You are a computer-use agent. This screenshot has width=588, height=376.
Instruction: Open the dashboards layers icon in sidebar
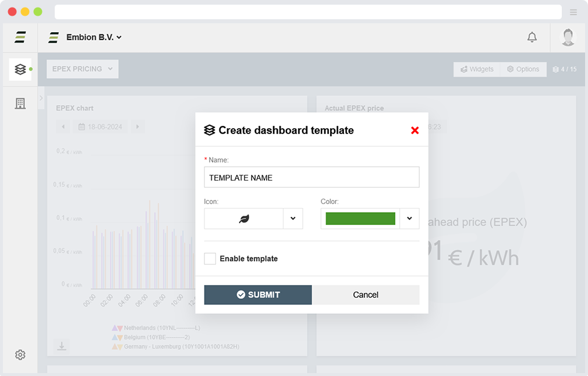pos(20,69)
